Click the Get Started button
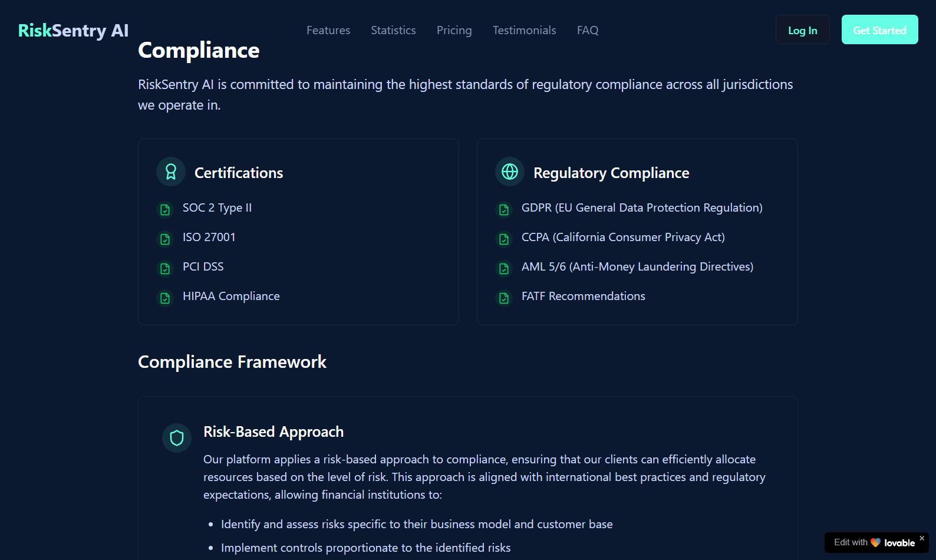Viewport: 936px width, 560px height. pos(879,29)
